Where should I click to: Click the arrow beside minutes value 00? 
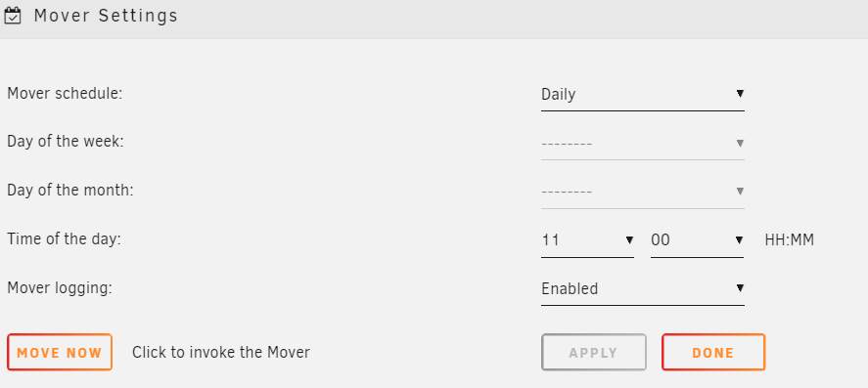(739, 239)
